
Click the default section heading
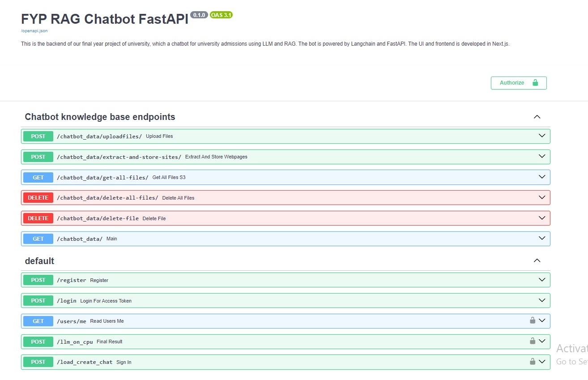(x=39, y=261)
